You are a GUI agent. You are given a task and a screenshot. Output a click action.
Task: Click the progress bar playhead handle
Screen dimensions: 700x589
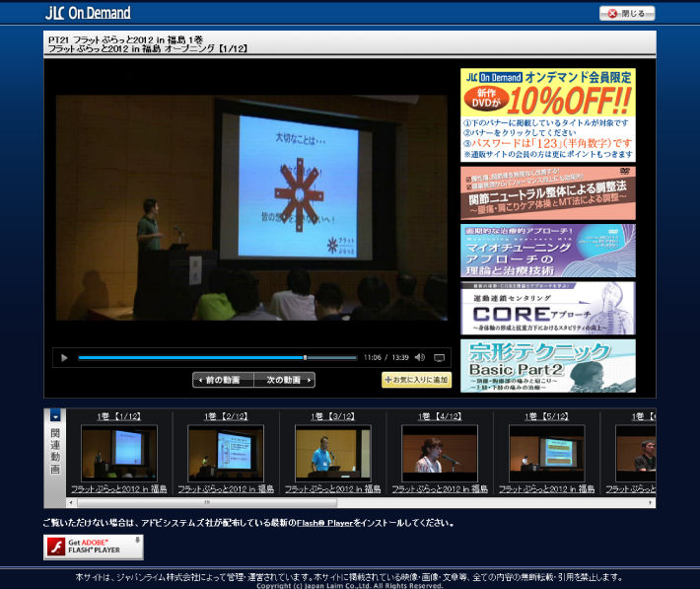[x=305, y=357]
